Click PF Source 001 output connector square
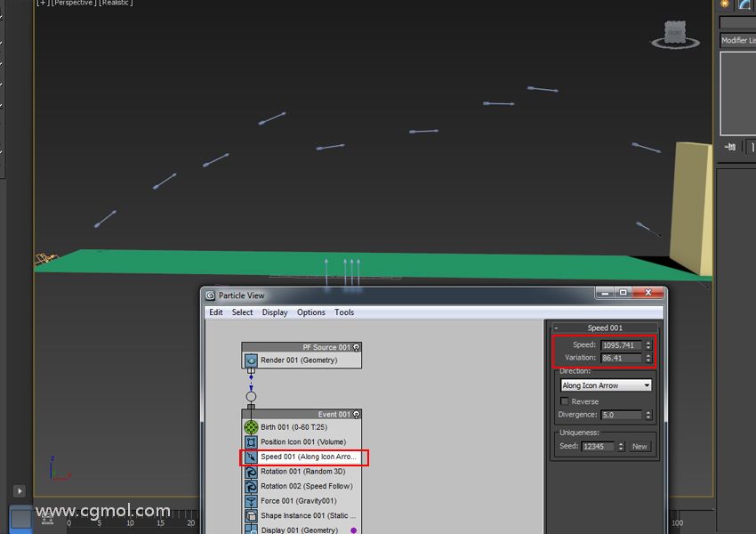This screenshot has height=534, width=756. [x=251, y=371]
